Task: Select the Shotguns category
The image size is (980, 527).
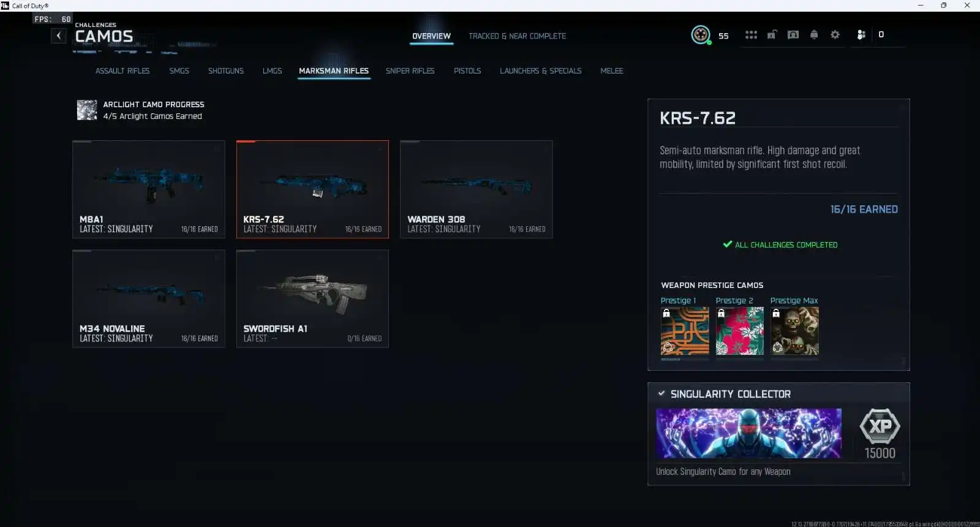Action: (226, 71)
